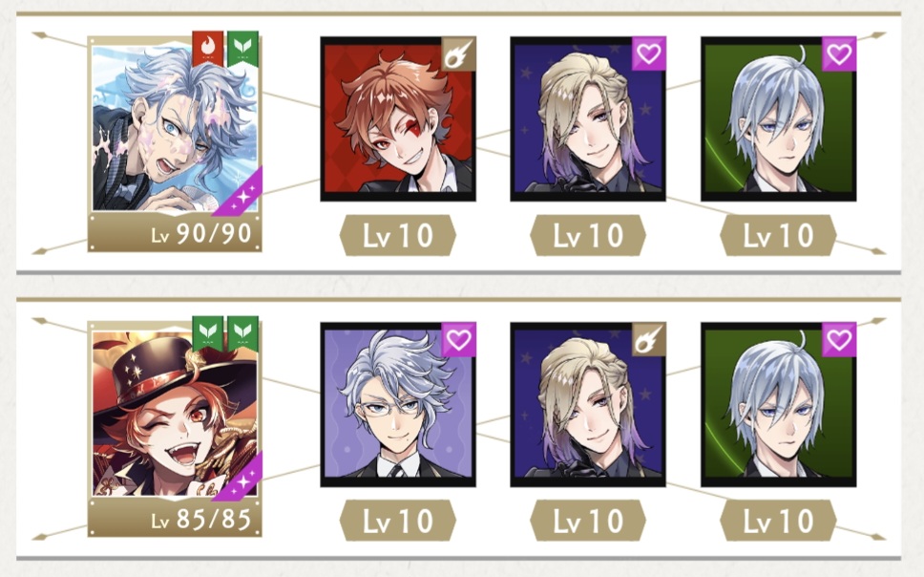Viewport: 924px width, 577px height.
Task: Open the silver-haired character card at Lv 90/90
Action: pyautogui.click(x=175, y=143)
